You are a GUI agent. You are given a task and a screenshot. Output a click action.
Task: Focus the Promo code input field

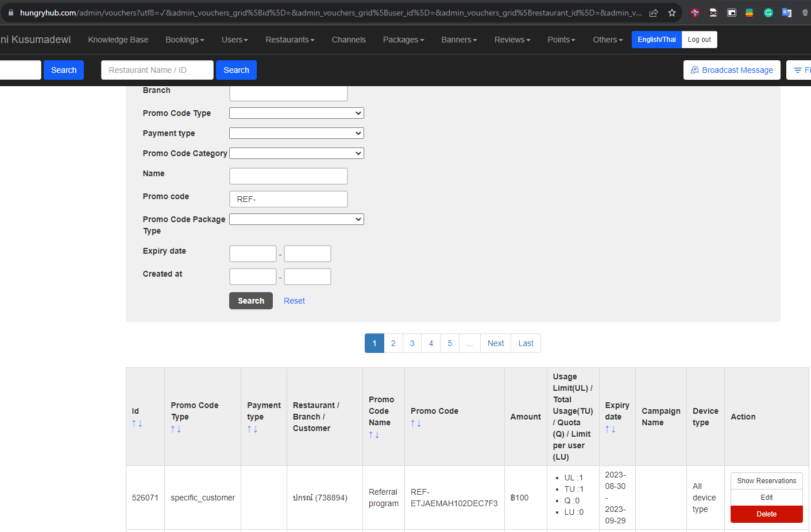[288, 199]
